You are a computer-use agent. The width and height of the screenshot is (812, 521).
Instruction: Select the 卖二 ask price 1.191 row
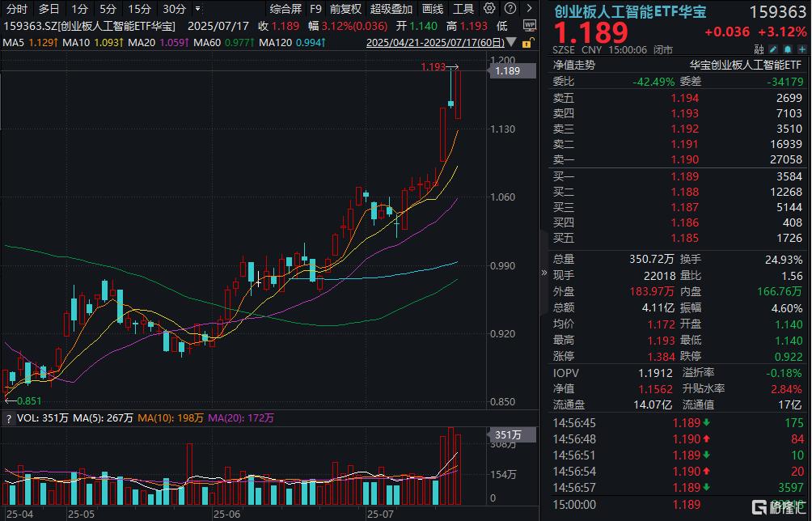678,145
